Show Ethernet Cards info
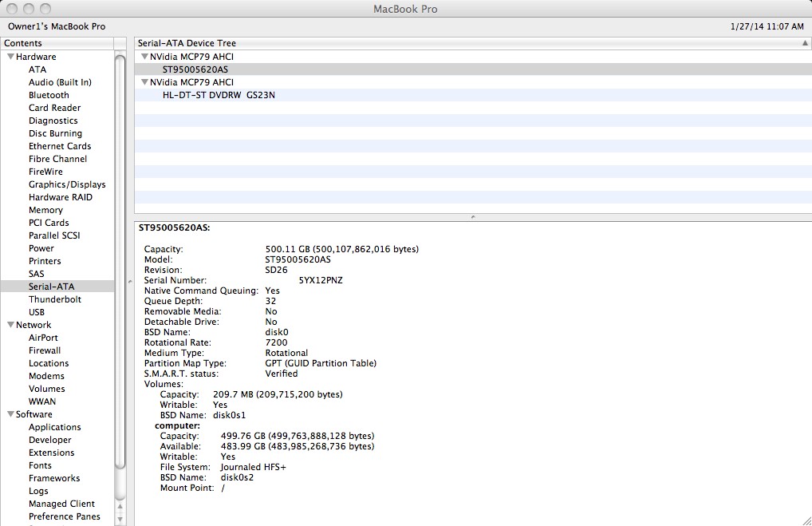This screenshot has height=526, width=812. pos(60,146)
